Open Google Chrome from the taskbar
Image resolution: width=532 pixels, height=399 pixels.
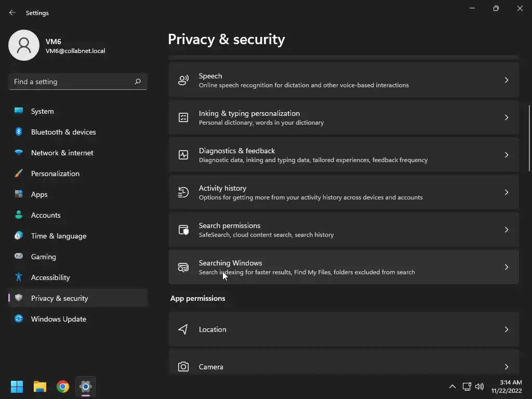pos(63,387)
